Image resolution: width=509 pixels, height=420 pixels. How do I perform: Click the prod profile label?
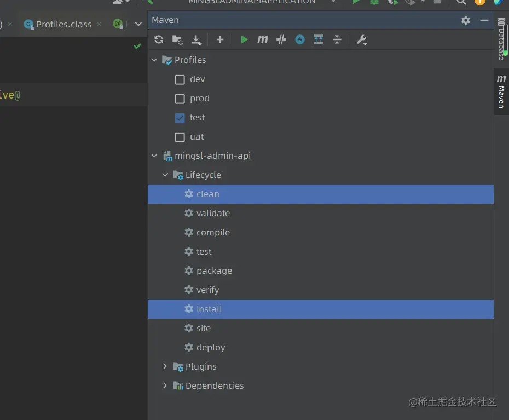tap(200, 99)
